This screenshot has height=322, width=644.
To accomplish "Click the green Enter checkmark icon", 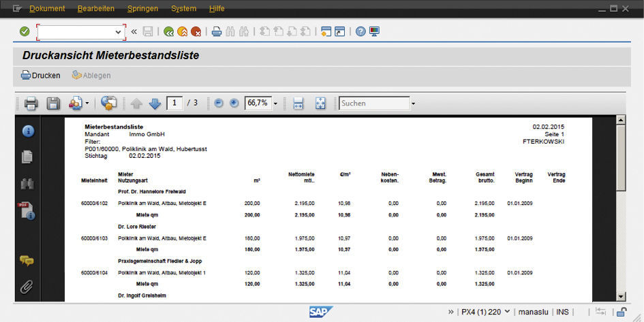I will (x=25, y=31).
